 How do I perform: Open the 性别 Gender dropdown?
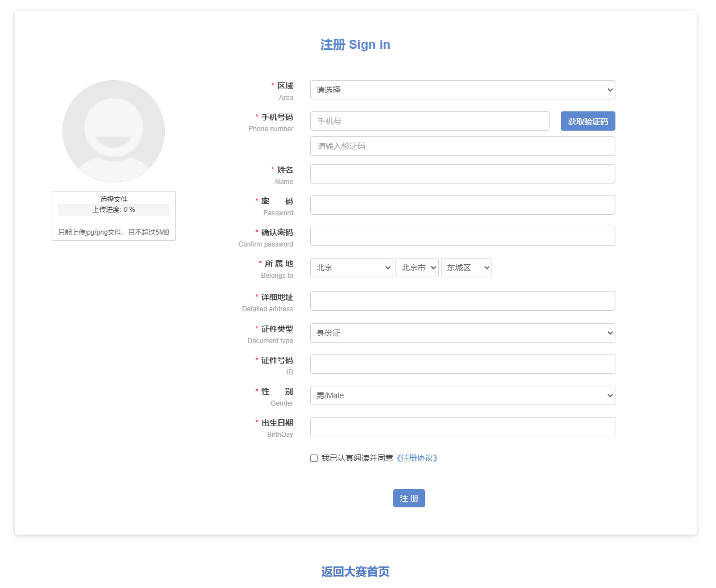[x=462, y=395]
